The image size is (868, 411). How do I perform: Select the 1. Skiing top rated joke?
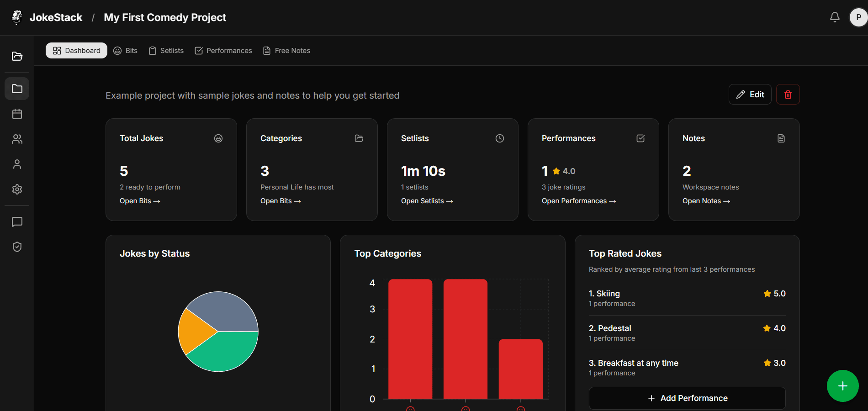click(x=687, y=298)
